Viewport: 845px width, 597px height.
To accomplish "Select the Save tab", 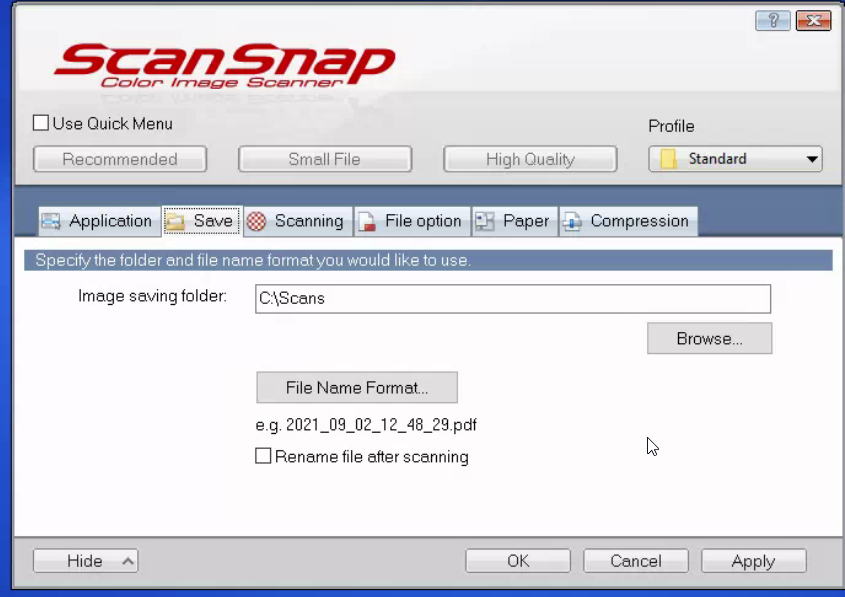I will (x=202, y=221).
